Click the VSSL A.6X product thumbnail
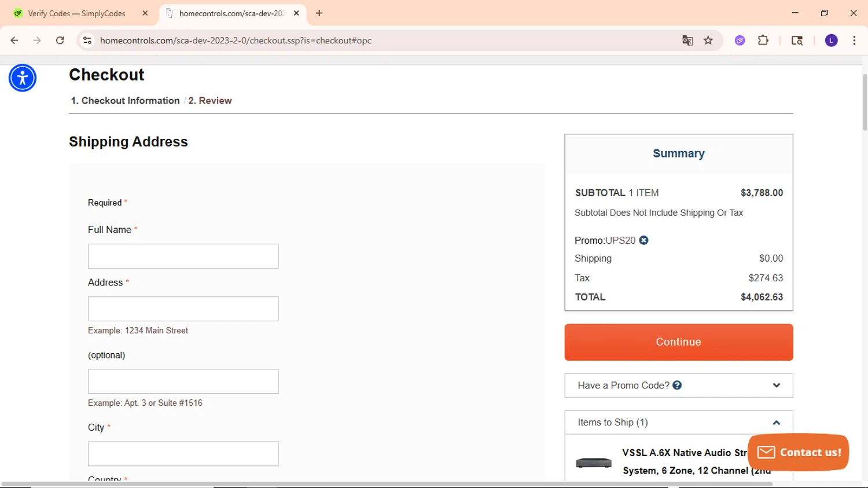 point(594,463)
